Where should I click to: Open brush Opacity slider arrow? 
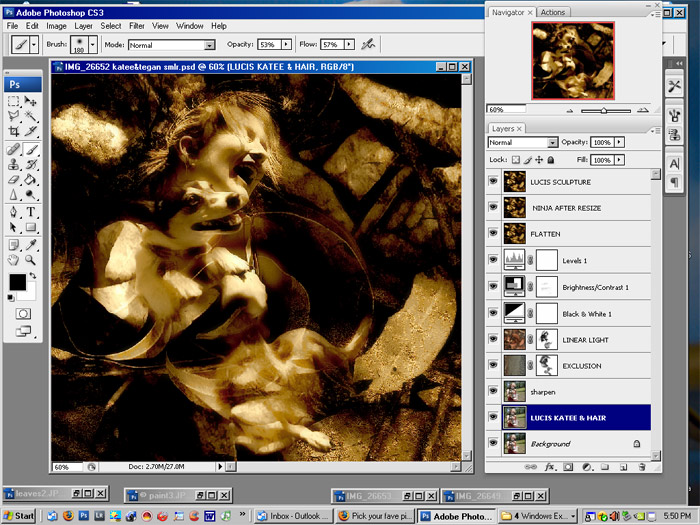click(x=286, y=44)
